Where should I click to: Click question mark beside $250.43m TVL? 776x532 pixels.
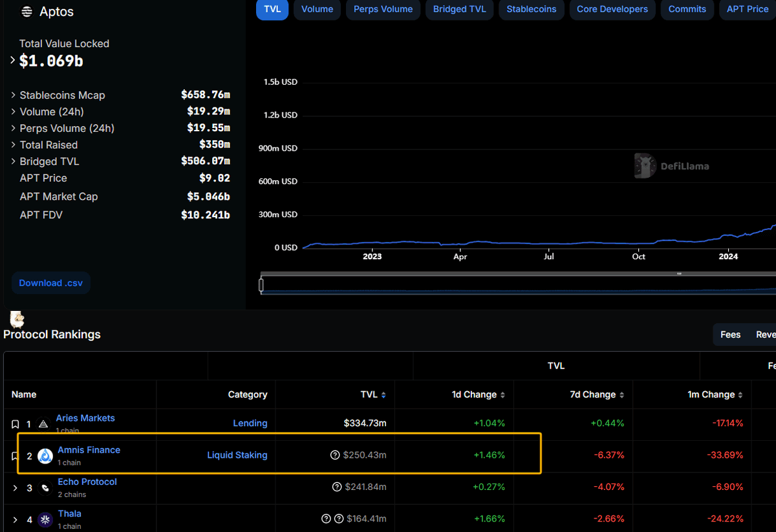(335, 455)
